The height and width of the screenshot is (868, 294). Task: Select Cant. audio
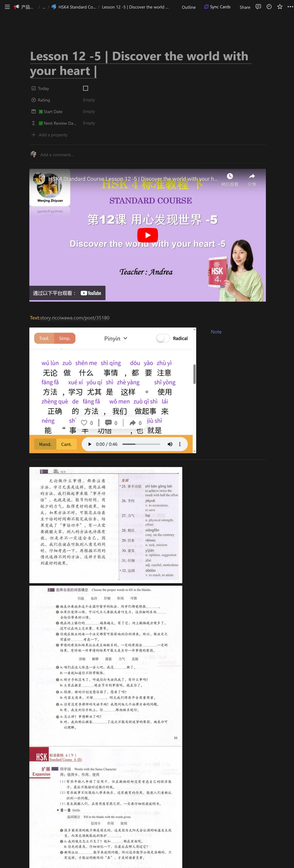[x=66, y=444]
